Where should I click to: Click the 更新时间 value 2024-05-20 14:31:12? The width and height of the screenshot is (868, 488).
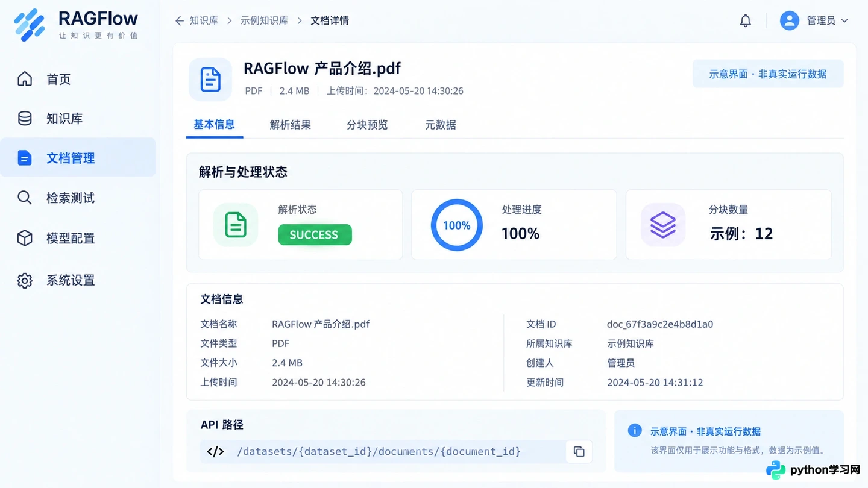click(x=655, y=383)
